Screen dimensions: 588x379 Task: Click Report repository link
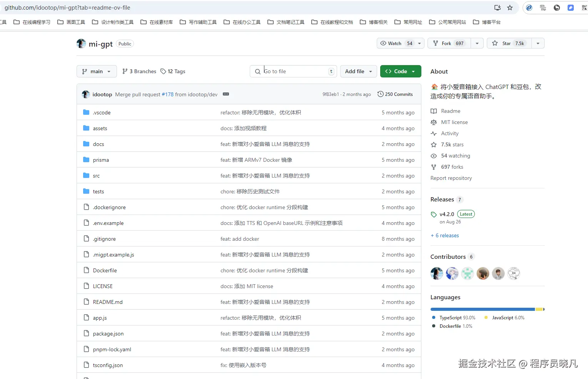pyautogui.click(x=451, y=178)
